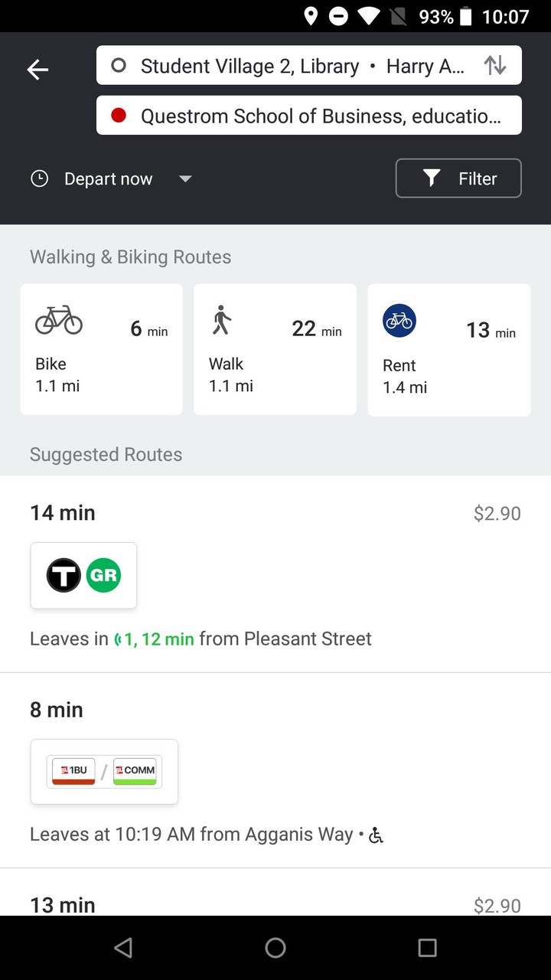Image resolution: width=551 pixels, height=980 pixels.
Task: Tap the COMM shuttle badge
Action: [135, 771]
